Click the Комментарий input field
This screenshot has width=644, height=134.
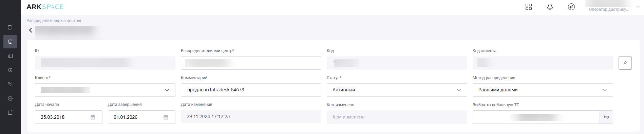251,90
